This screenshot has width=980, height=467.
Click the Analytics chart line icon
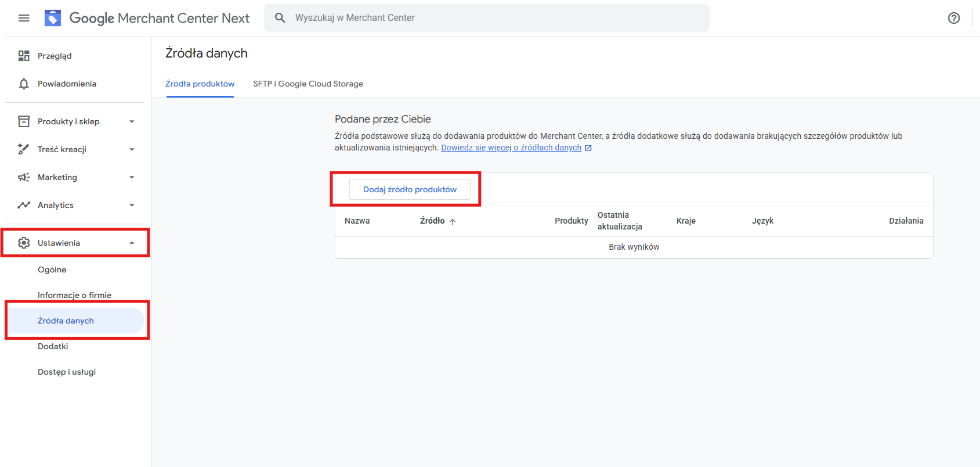(x=24, y=205)
